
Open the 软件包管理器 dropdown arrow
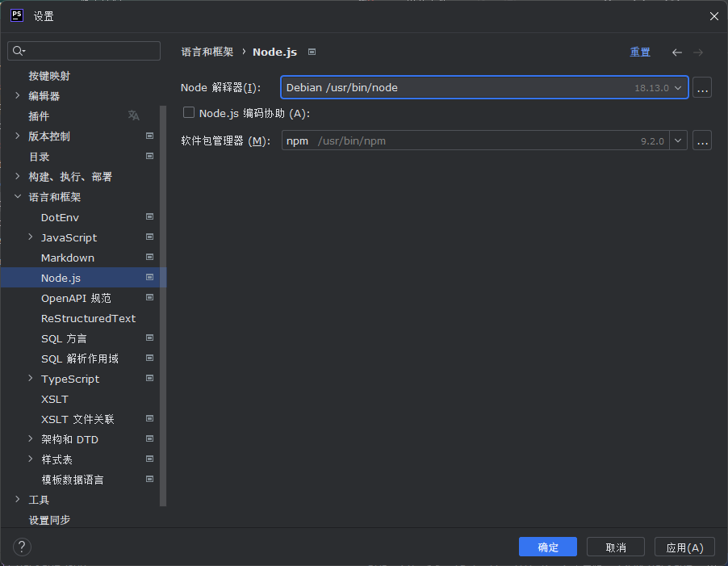[678, 140]
